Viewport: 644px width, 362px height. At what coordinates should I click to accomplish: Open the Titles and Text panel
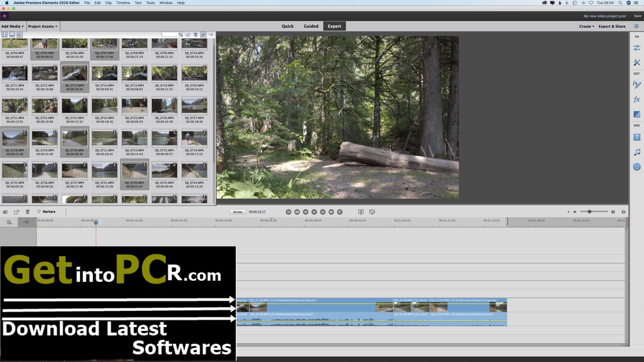pos(637,137)
